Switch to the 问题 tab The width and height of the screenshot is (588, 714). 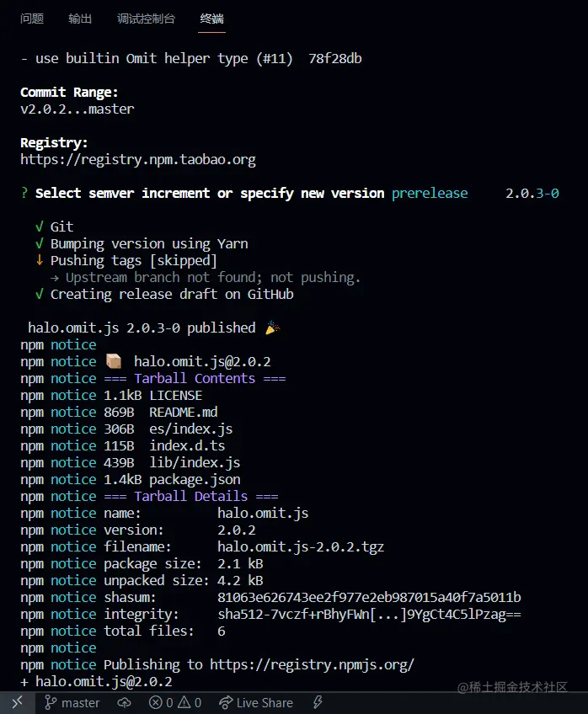[x=32, y=19]
